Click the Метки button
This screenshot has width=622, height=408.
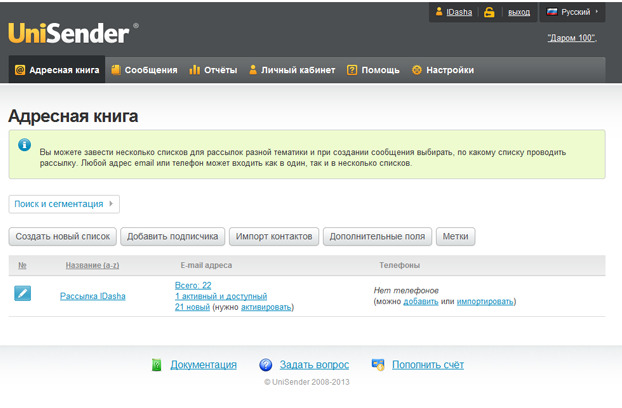point(455,236)
